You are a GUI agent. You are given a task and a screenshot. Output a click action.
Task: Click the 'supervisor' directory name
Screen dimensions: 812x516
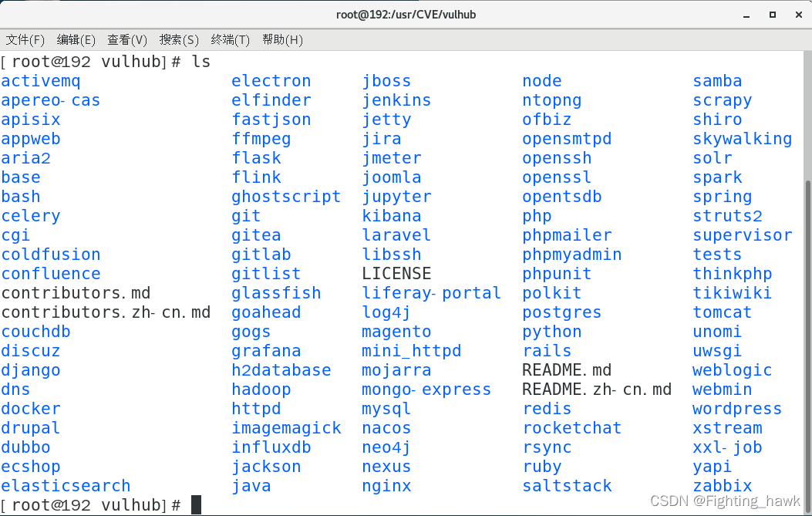743,235
